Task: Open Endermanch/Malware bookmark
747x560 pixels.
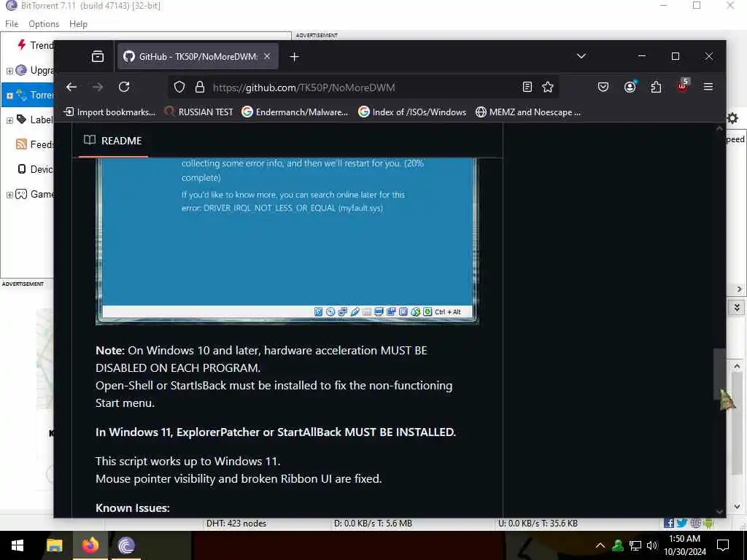Action: (x=295, y=112)
